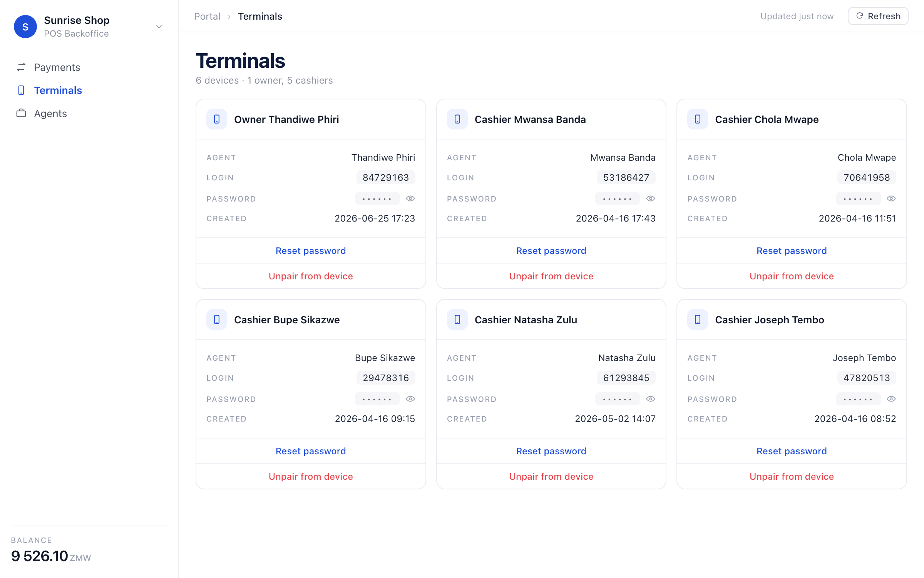
Task: Click device icon on Cashier Bupe Sikazwe card
Action: pos(217,319)
